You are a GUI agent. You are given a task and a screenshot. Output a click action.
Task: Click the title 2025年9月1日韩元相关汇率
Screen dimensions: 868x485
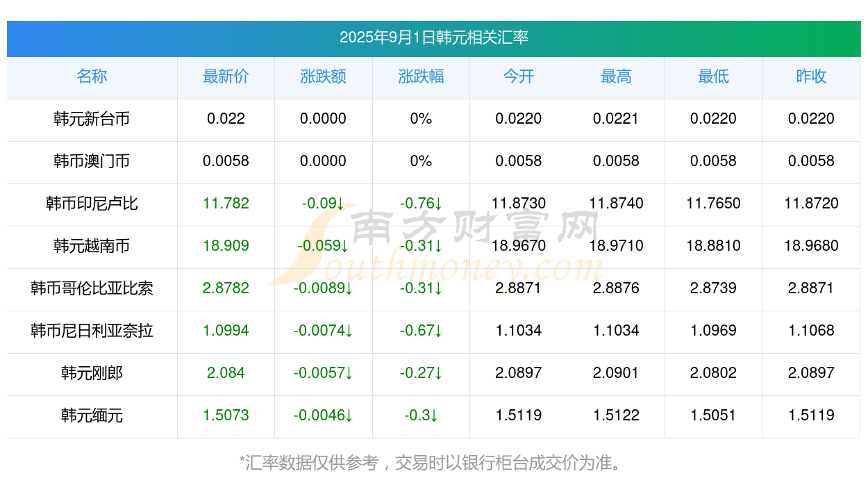[x=434, y=38]
